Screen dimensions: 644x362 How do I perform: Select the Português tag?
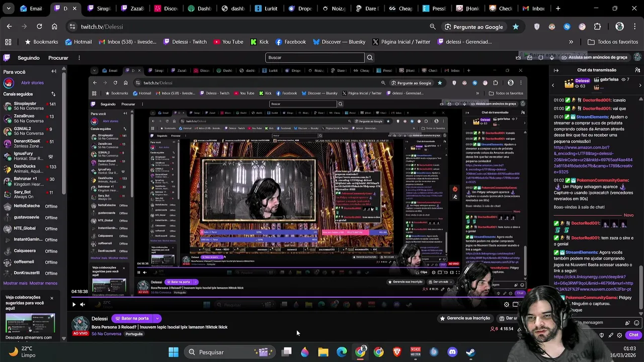pos(134,334)
